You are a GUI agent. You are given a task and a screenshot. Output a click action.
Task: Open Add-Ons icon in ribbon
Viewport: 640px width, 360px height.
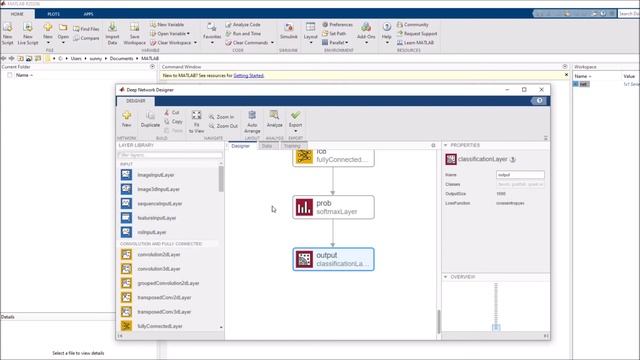pos(366,27)
